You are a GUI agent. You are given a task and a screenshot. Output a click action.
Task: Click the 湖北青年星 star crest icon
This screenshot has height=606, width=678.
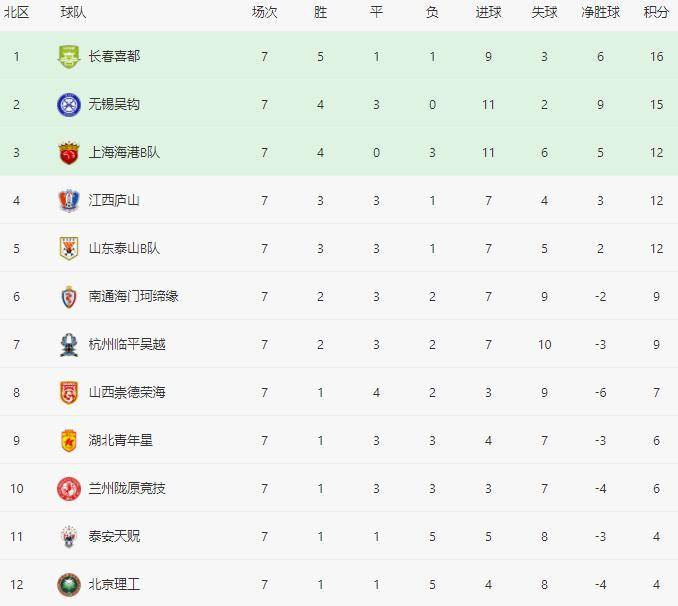point(69,441)
